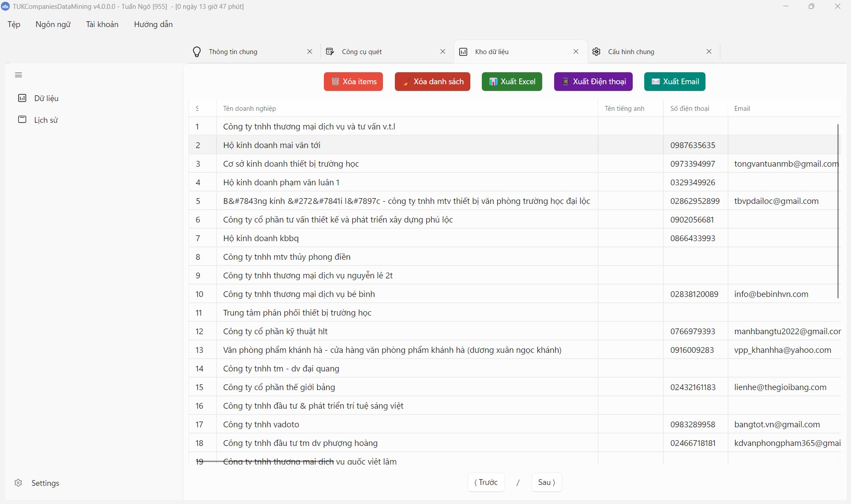Click the Kho dữ liệu chart icon
Viewport: 851px width, 504px height.
click(x=463, y=52)
